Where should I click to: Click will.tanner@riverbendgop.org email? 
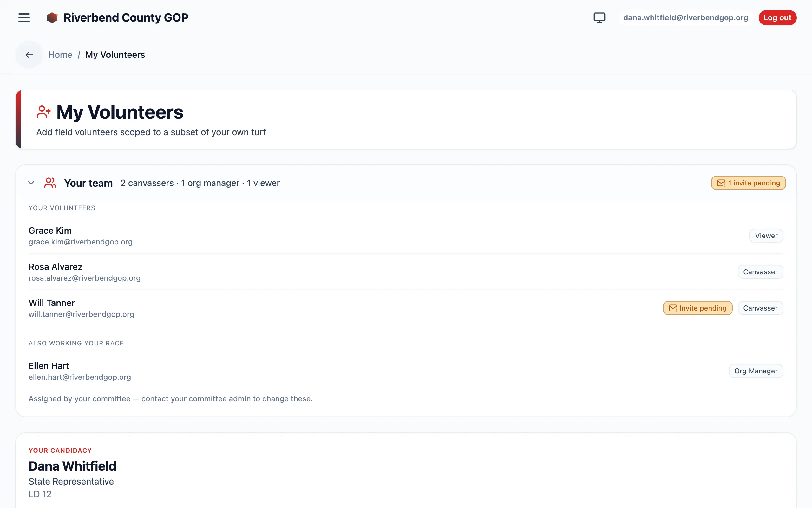click(x=81, y=314)
